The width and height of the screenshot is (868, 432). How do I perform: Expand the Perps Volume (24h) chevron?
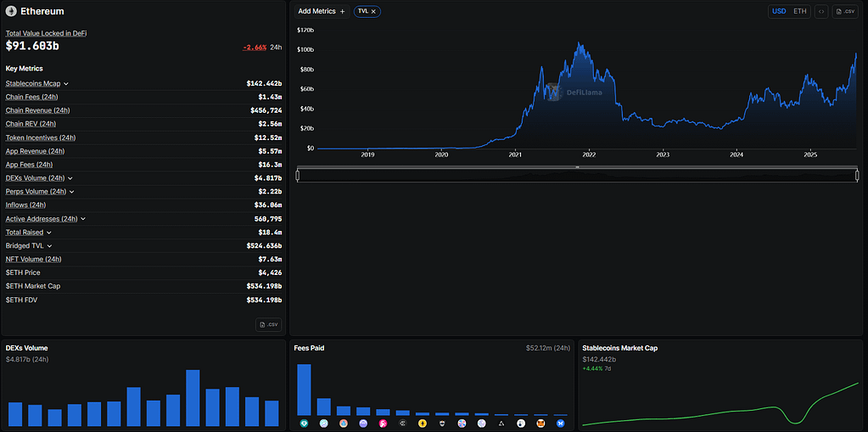pos(72,192)
